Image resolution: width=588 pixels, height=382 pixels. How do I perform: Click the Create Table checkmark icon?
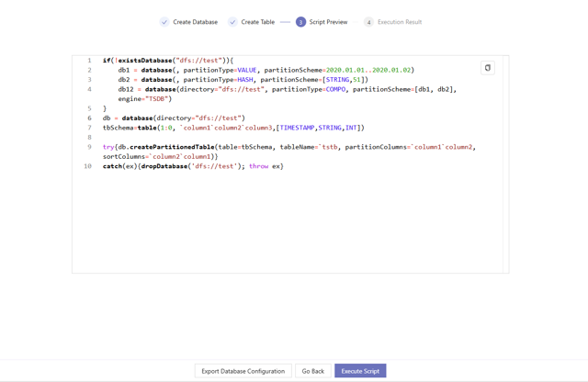click(232, 22)
